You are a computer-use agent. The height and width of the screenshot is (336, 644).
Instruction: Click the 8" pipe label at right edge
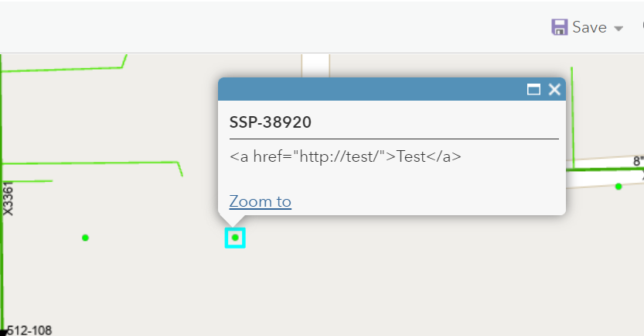pyautogui.click(x=638, y=161)
